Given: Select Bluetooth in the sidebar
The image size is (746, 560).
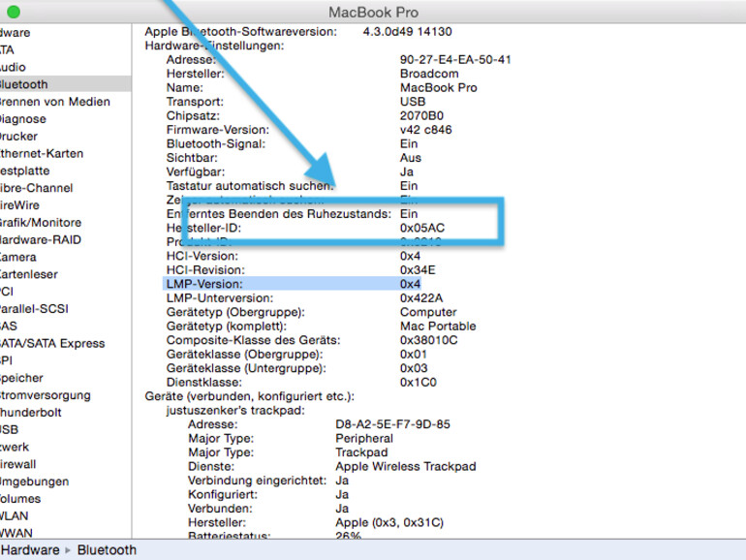Looking at the screenshot, I should [x=65, y=84].
